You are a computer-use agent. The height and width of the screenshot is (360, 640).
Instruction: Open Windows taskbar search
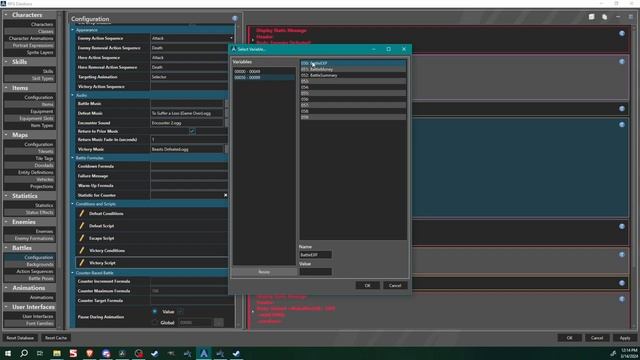(24, 353)
